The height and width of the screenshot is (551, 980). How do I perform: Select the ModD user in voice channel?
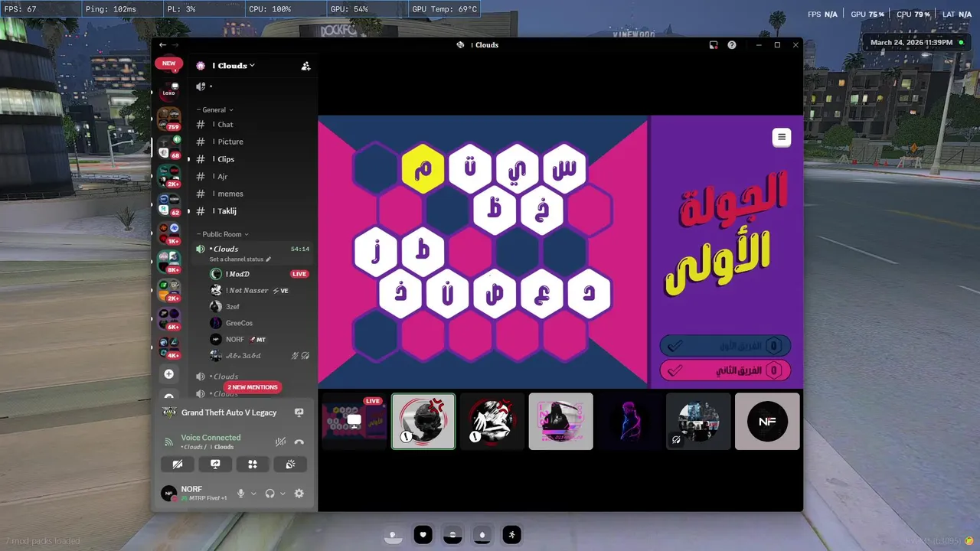[260, 274]
